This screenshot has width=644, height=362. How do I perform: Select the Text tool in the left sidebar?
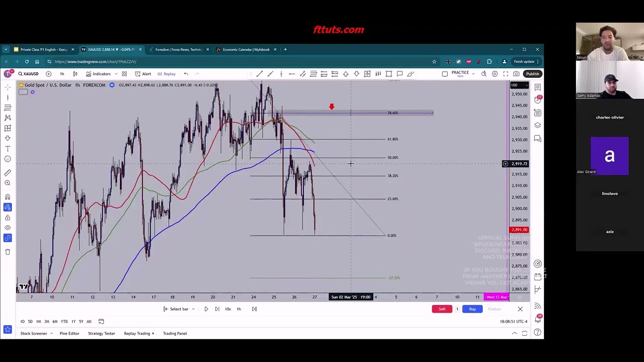[8, 149]
